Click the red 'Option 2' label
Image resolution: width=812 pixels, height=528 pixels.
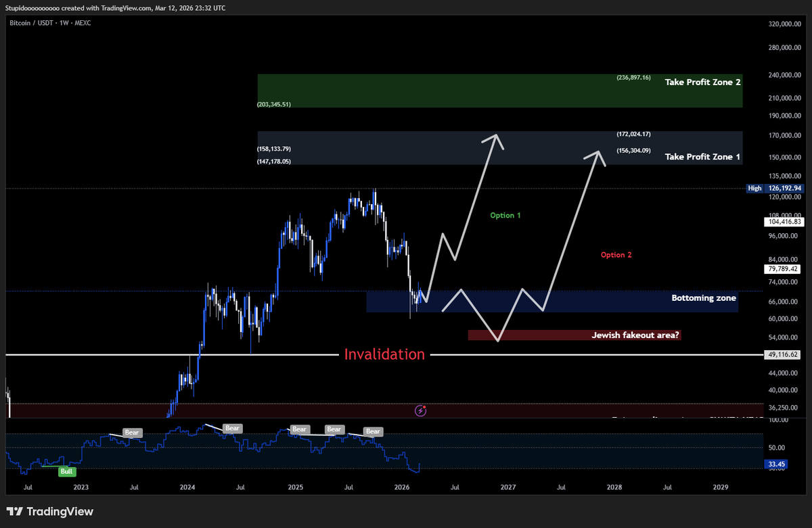tap(616, 255)
